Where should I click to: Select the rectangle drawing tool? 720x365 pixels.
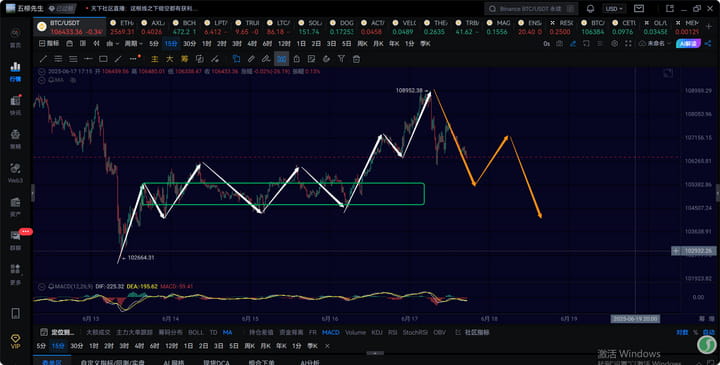coord(103,59)
